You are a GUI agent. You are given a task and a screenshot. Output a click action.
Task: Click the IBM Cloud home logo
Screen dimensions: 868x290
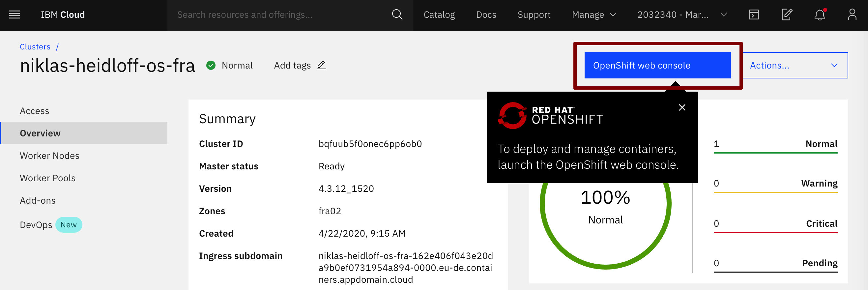pyautogui.click(x=63, y=15)
